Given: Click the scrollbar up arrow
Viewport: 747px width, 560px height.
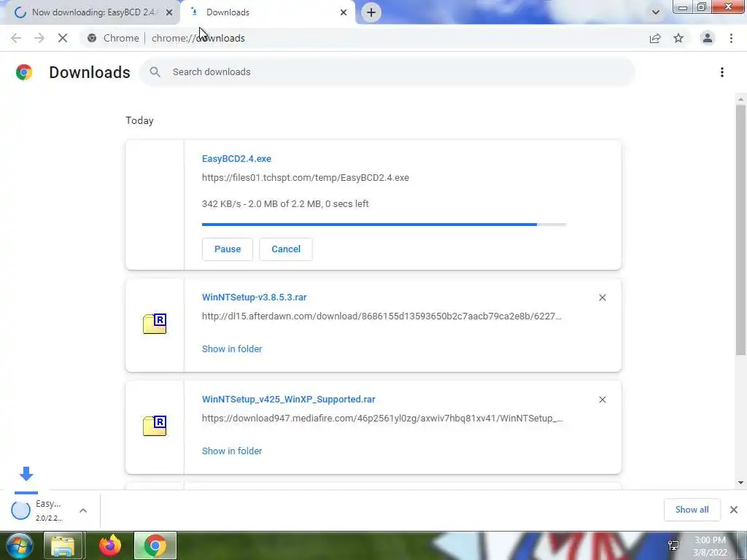Looking at the screenshot, I should tap(740, 99).
